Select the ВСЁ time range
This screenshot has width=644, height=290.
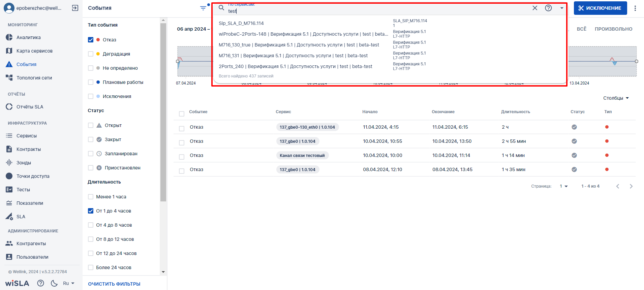[x=581, y=29]
